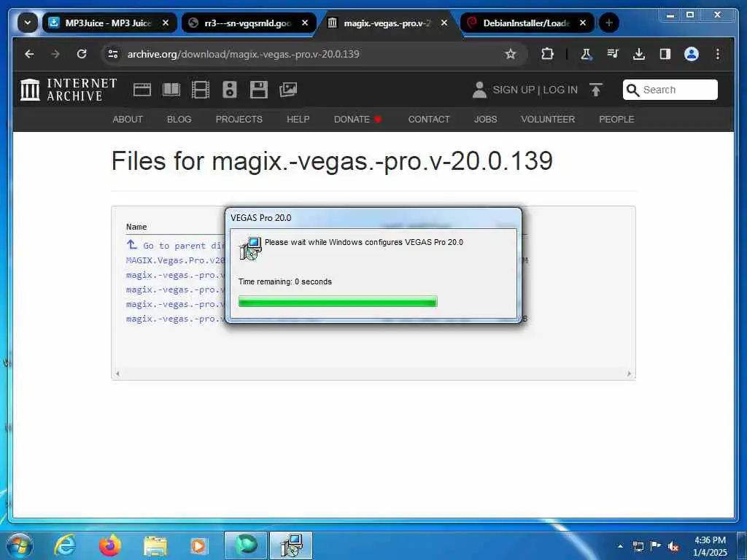
Task: Switch to MP3Juice browser tab
Action: [x=109, y=23]
